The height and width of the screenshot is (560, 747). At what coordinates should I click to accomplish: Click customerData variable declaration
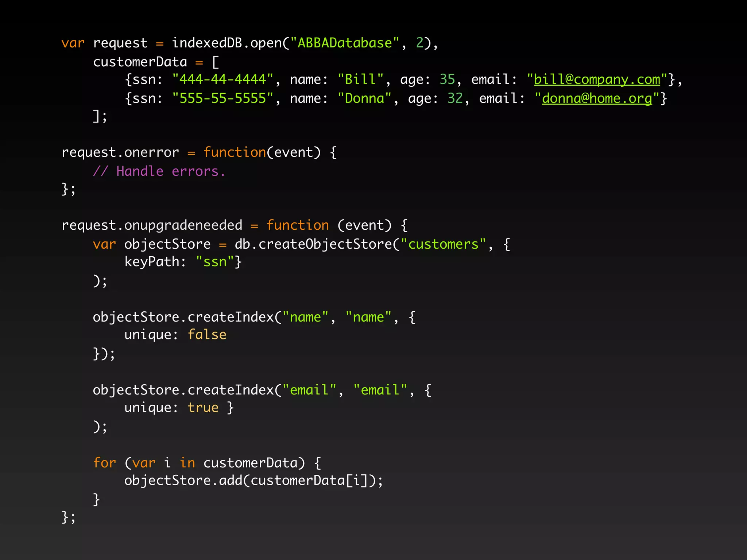[x=140, y=62]
